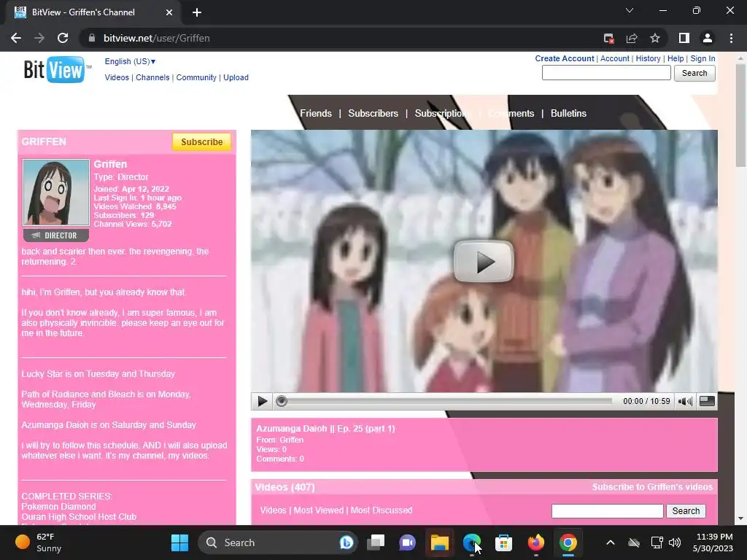The height and width of the screenshot is (560, 747).
Task: Click the Upload link
Action: point(236,77)
